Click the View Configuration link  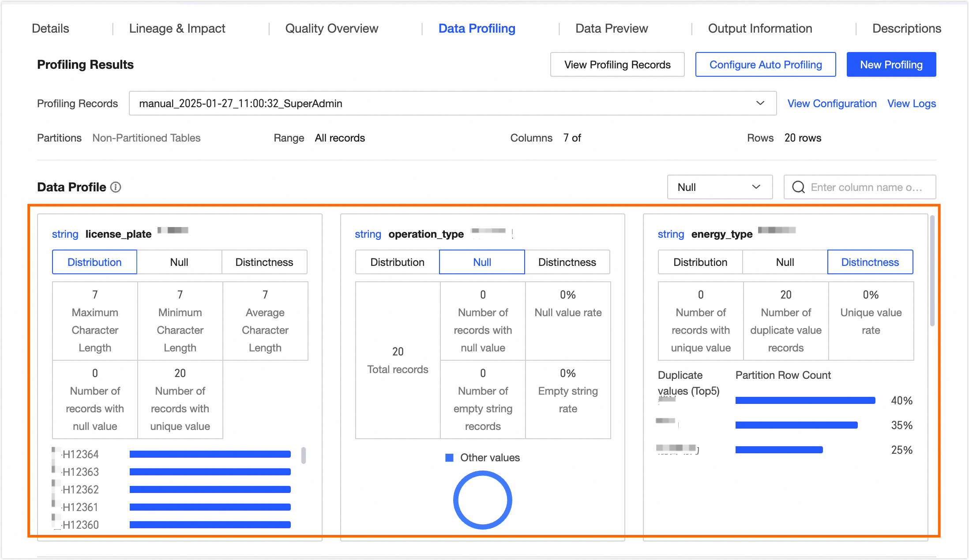pyautogui.click(x=832, y=104)
